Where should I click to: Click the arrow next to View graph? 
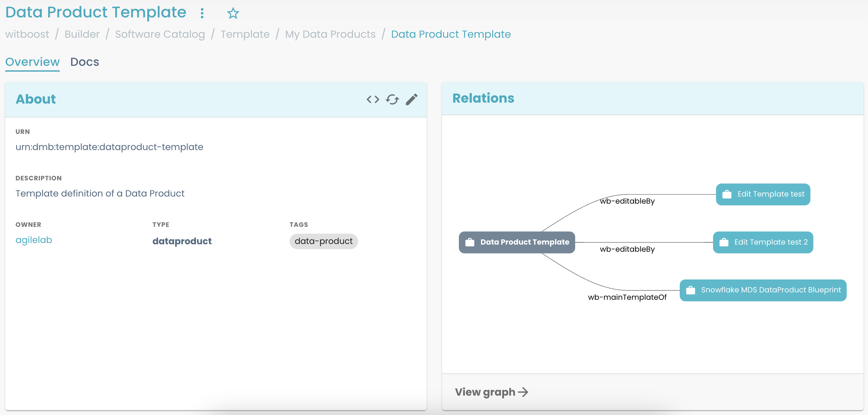pyautogui.click(x=523, y=392)
